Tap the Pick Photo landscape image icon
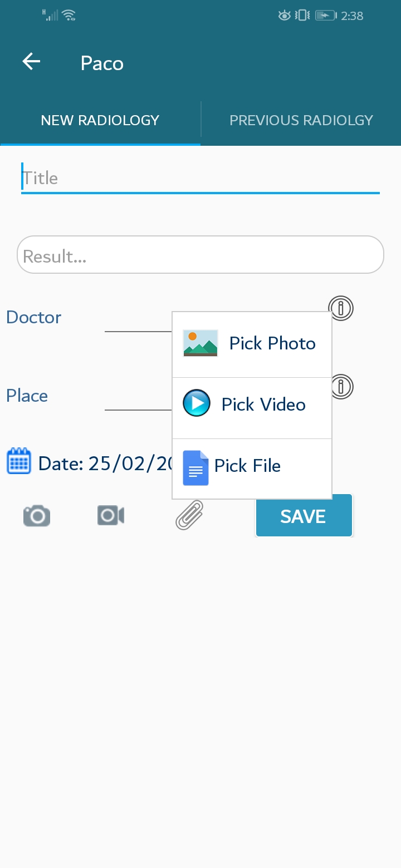This screenshot has width=401, height=868. tap(200, 343)
